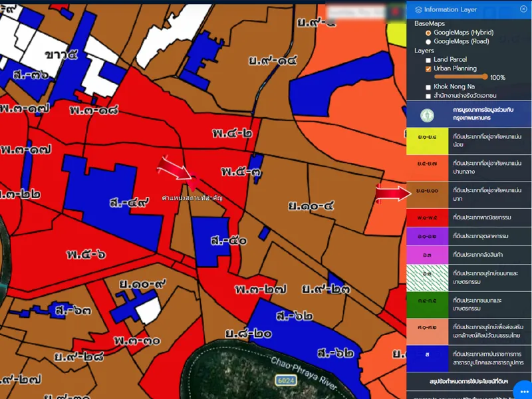The width and height of the screenshot is (532, 399).
Task: Uncheck the Urban Planning layer
Action: tap(428, 68)
